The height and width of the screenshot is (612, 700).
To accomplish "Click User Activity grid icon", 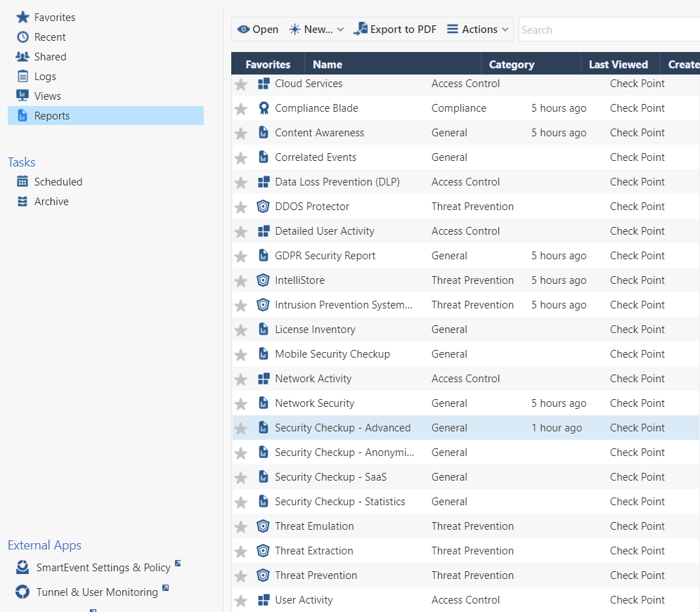I will tap(264, 600).
